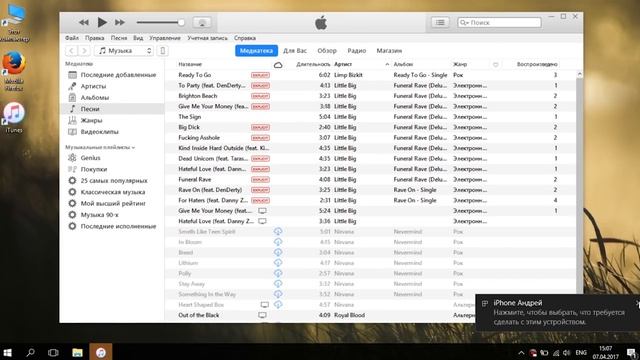640x360 pixels.
Task: Download Polly via its cloud icon
Action: click(278, 273)
